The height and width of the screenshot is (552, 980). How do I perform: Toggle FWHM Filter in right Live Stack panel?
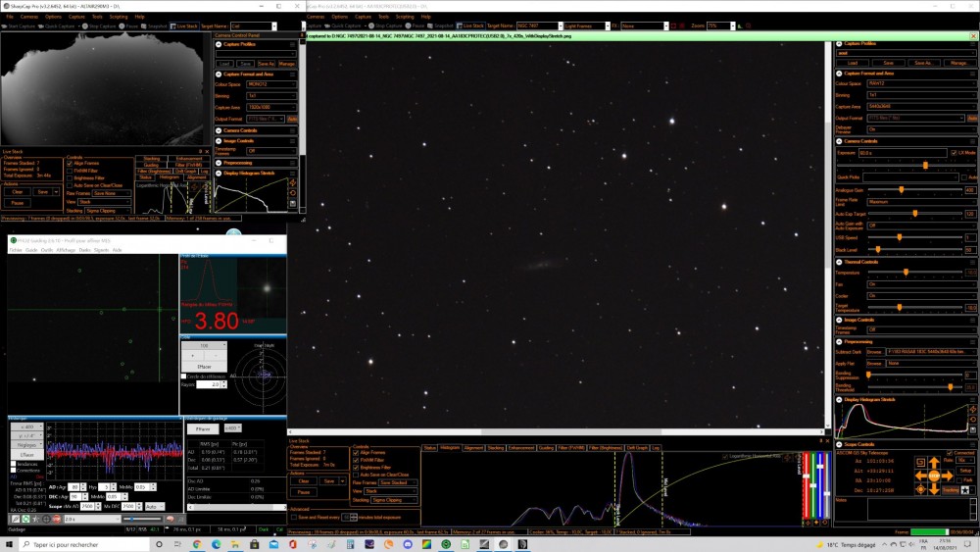point(356,460)
